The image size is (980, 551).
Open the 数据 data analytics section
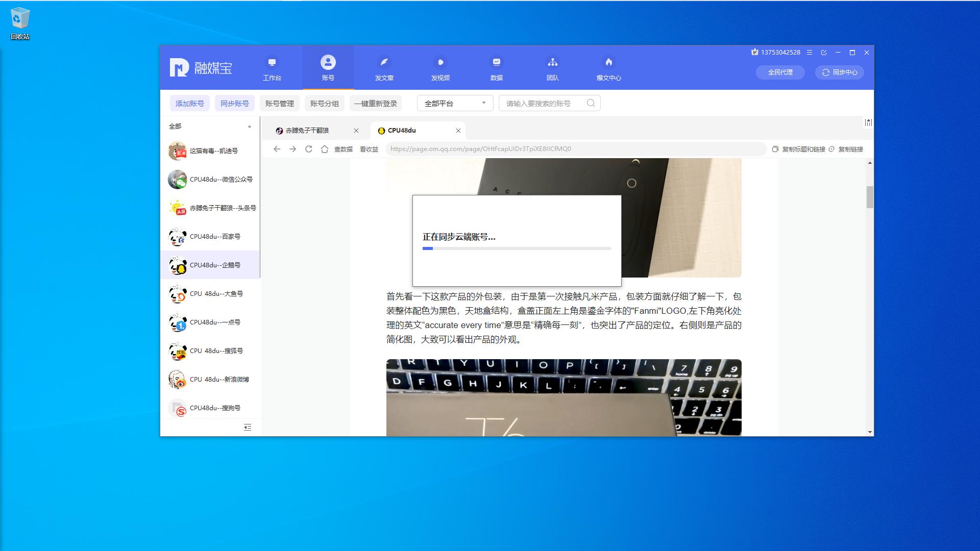tap(496, 68)
